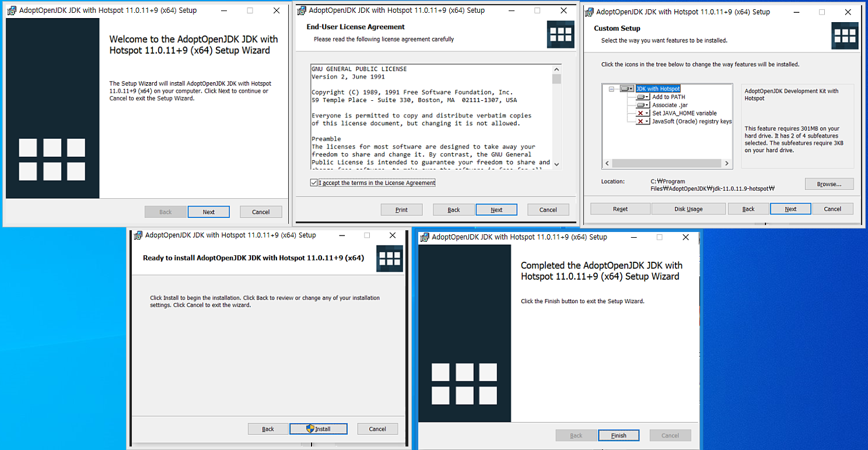The height and width of the screenshot is (450, 868).
Task: Collapse the JDK with Hotspot tree node
Action: coord(611,89)
